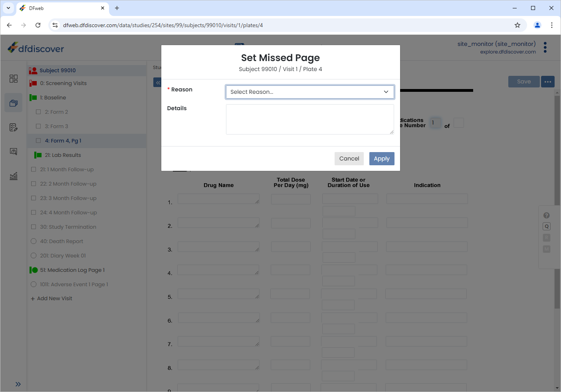
Task: Toggle the 2: Form 2 checkbox
Action: point(38,112)
